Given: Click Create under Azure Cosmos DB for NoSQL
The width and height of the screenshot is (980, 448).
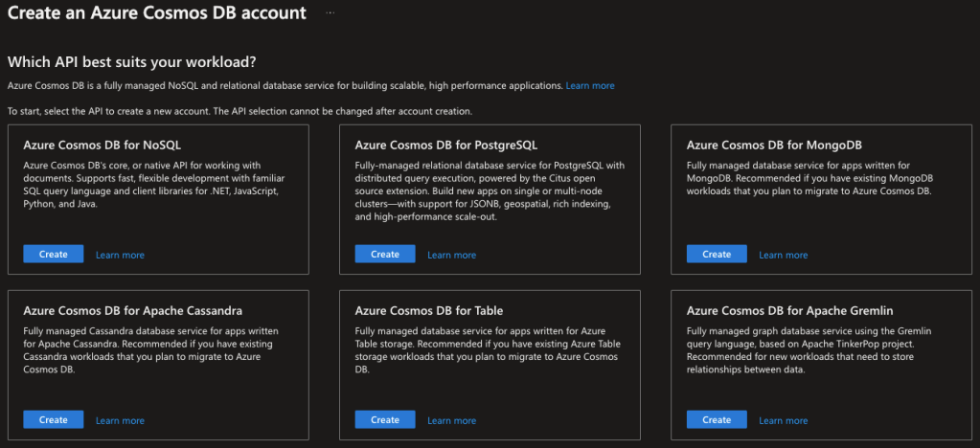Looking at the screenshot, I should 54,255.
